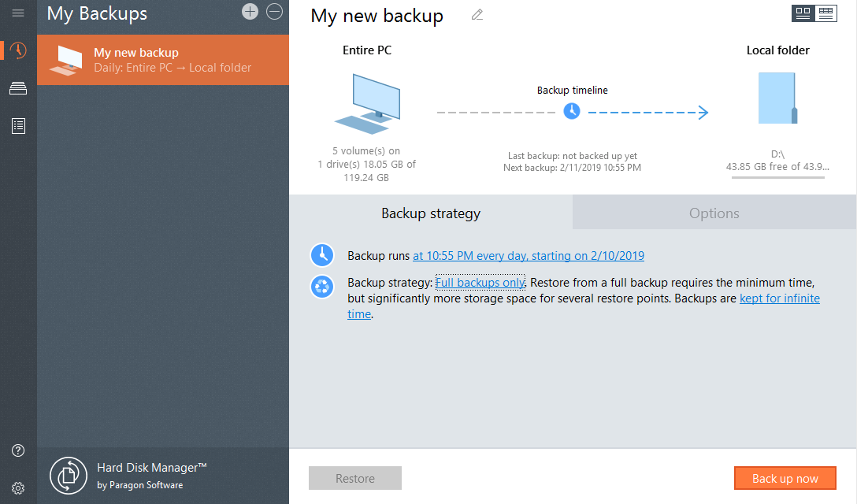Change the kept for infinite time retention
857x504 pixels.
point(779,298)
